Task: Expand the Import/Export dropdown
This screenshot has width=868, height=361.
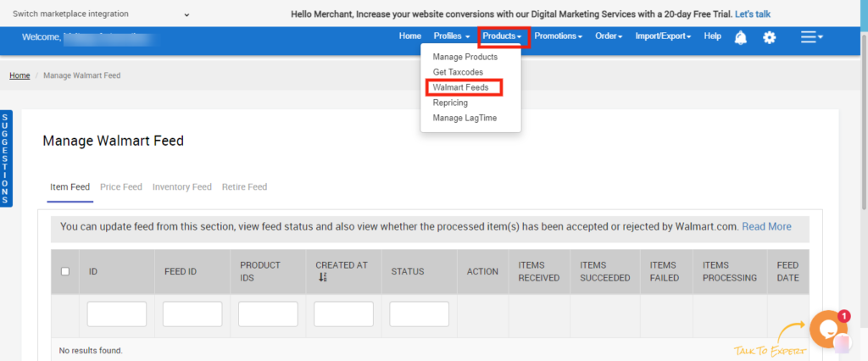Action: pyautogui.click(x=663, y=36)
